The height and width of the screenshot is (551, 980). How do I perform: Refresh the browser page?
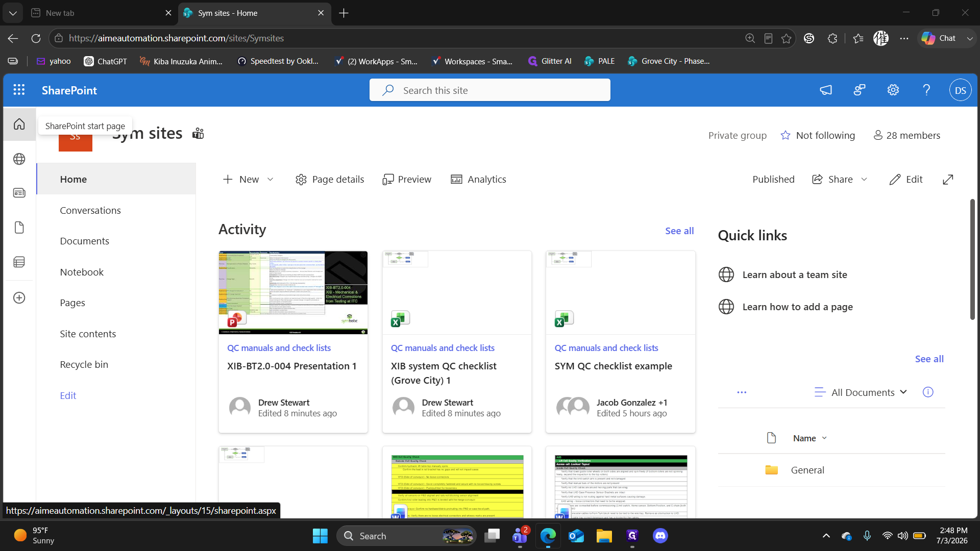coord(36,38)
